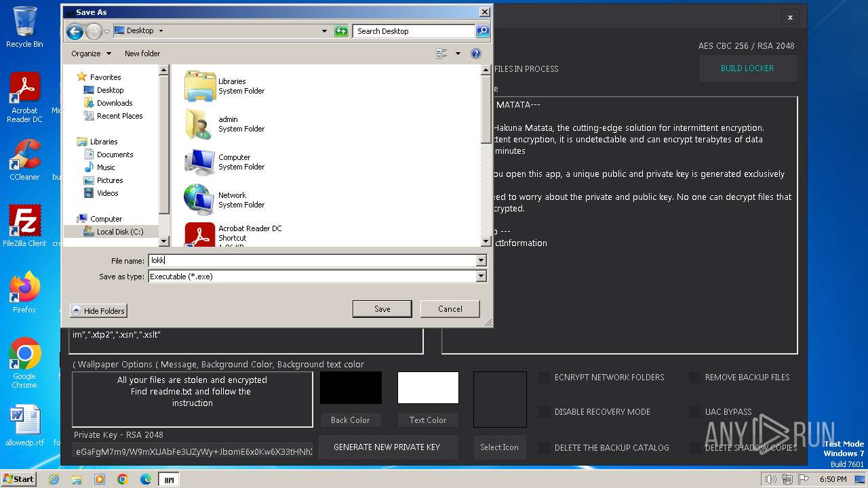Open the Organize dropdown menu
This screenshot has height=488, width=868.
click(91, 54)
